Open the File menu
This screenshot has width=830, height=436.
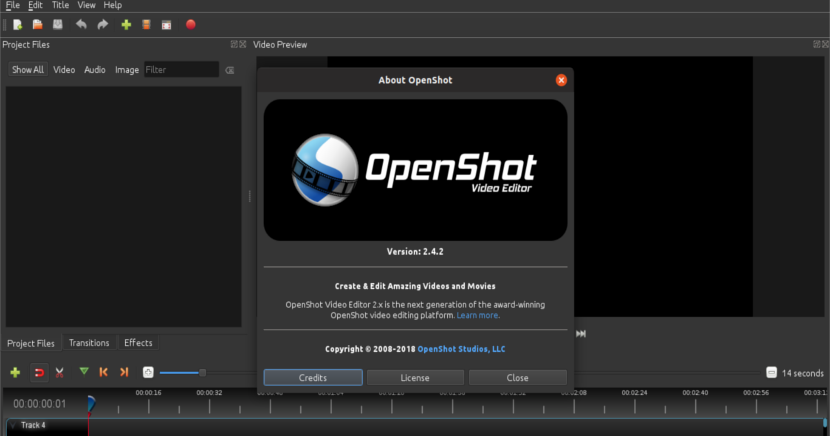(13, 5)
